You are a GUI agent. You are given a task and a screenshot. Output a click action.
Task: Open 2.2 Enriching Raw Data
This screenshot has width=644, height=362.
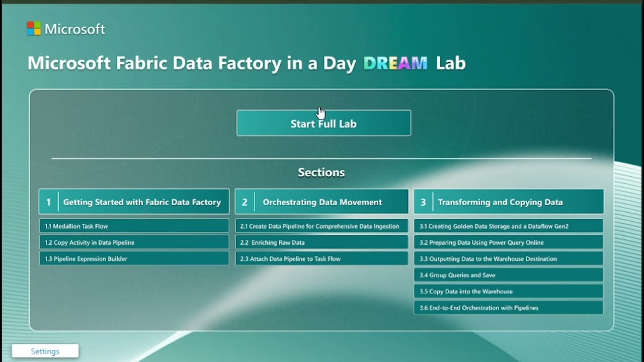321,242
